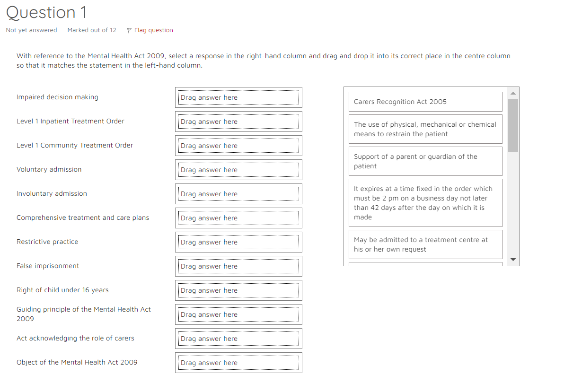564x392 pixels.
Task: Select the answer about admission at own request
Action: pyautogui.click(x=425, y=244)
